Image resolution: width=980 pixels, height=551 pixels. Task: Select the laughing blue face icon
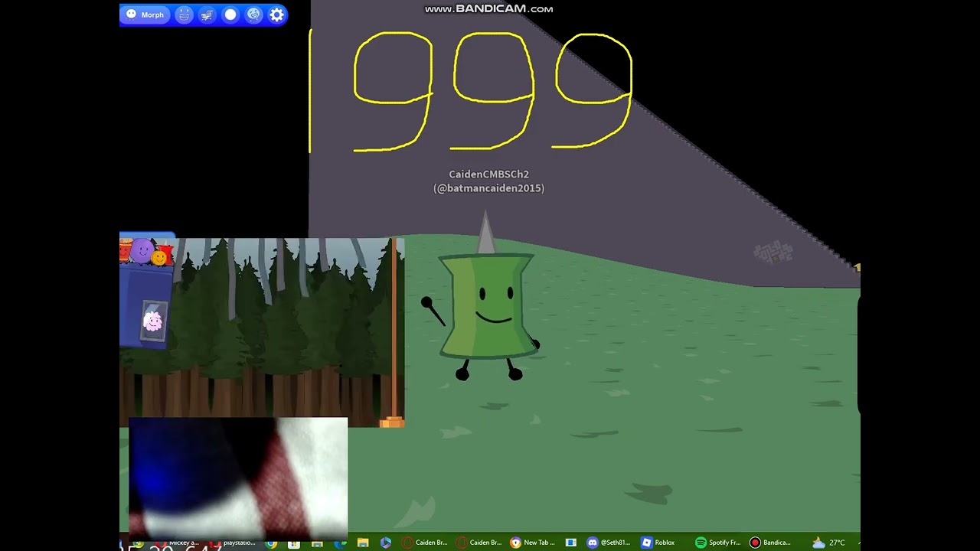pyautogui.click(x=253, y=15)
